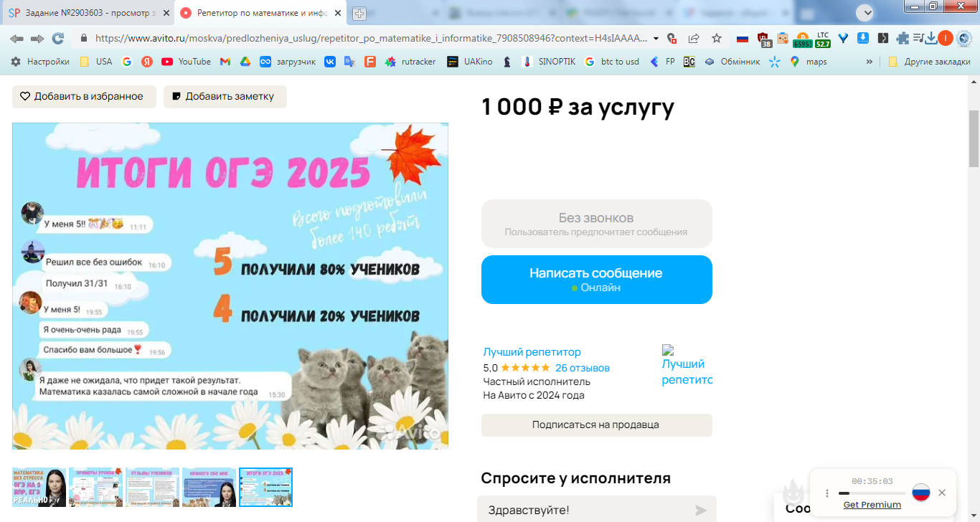Close the Репетитор по математике tab
This screenshot has height=522, width=980.
click(338, 13)
